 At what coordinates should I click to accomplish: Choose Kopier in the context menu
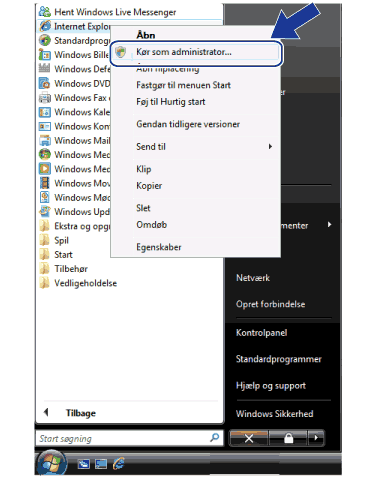pos(149,186)
